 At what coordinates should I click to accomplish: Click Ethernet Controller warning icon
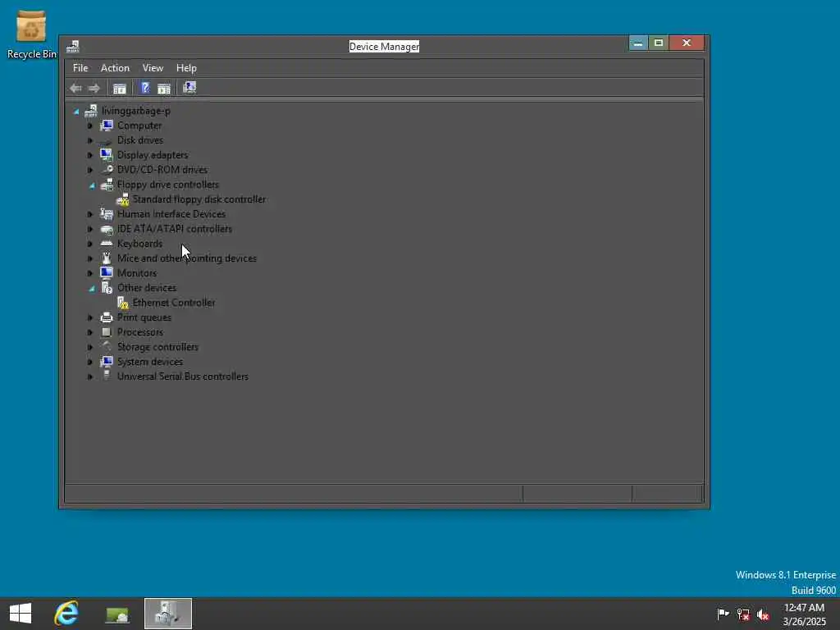(123, 303)
